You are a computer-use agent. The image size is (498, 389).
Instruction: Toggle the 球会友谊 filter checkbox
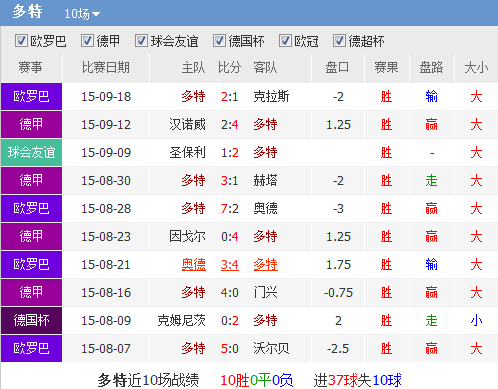[x=141, y=41]
